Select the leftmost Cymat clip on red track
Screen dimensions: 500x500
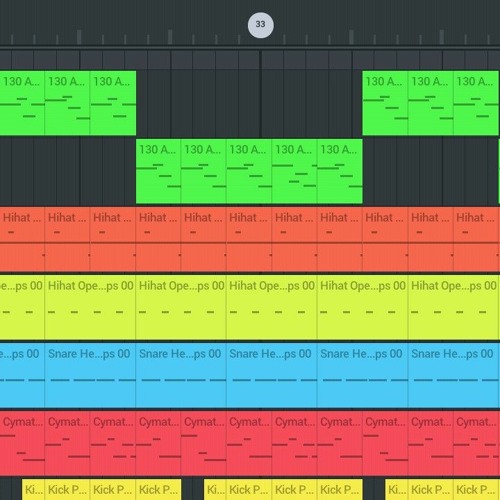(22, 443)
